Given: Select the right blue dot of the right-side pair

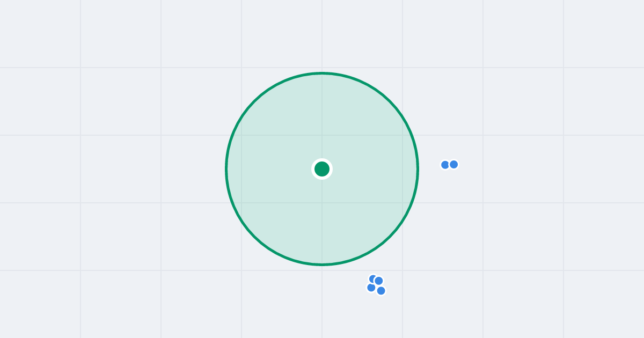Looking at the screenshot, I should point(453,164).
